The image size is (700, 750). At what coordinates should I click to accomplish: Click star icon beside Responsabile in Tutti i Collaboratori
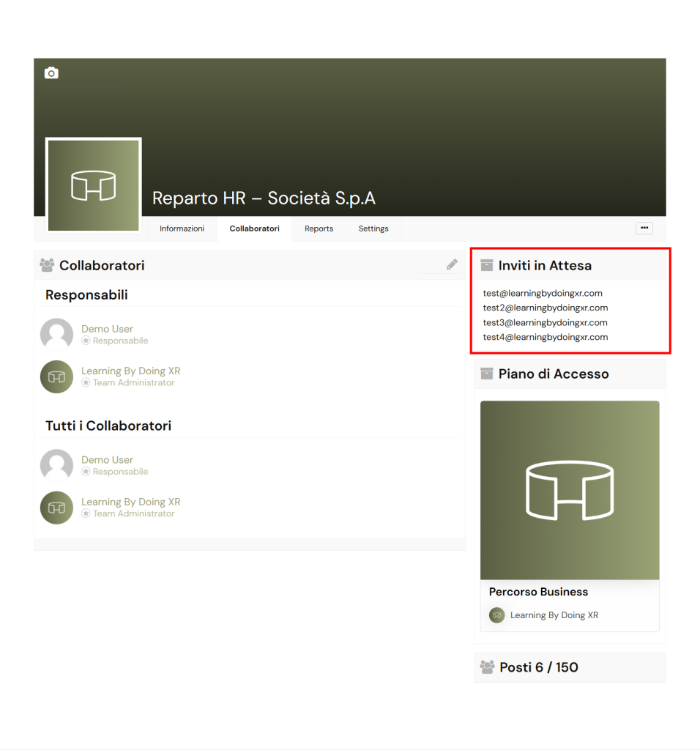pyautogui.click(x=86, y=472)
